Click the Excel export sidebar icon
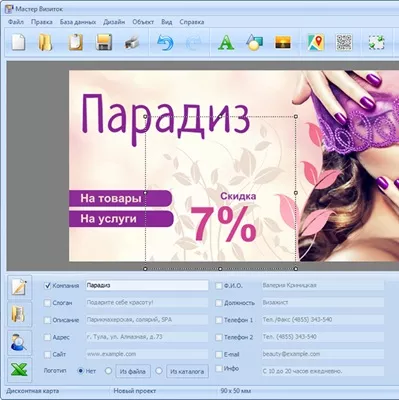This screenshot has height=400, width=399. coord(19,370)
